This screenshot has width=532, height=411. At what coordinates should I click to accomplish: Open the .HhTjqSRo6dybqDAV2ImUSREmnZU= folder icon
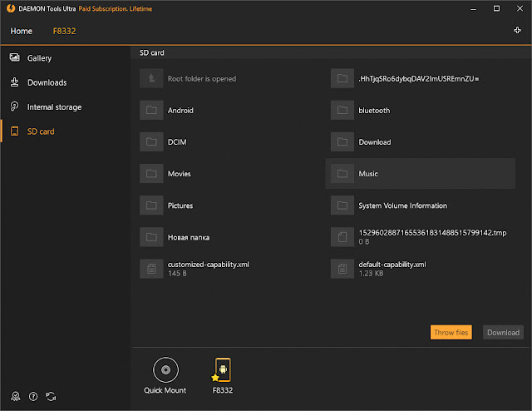tap(342, 78)
